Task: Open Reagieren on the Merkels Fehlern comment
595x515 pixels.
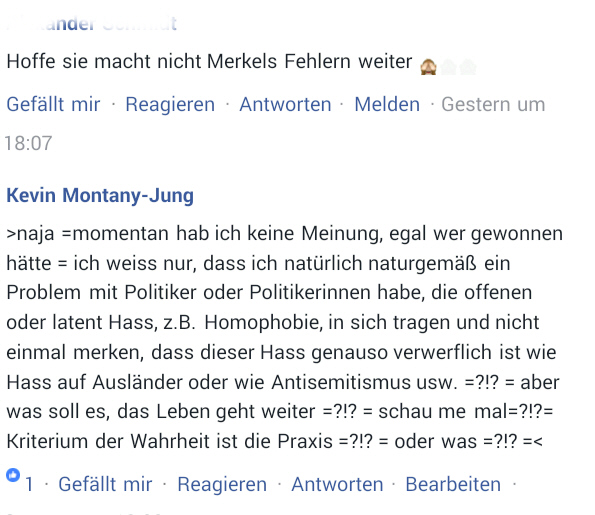Action: click(x=170, y=104)
